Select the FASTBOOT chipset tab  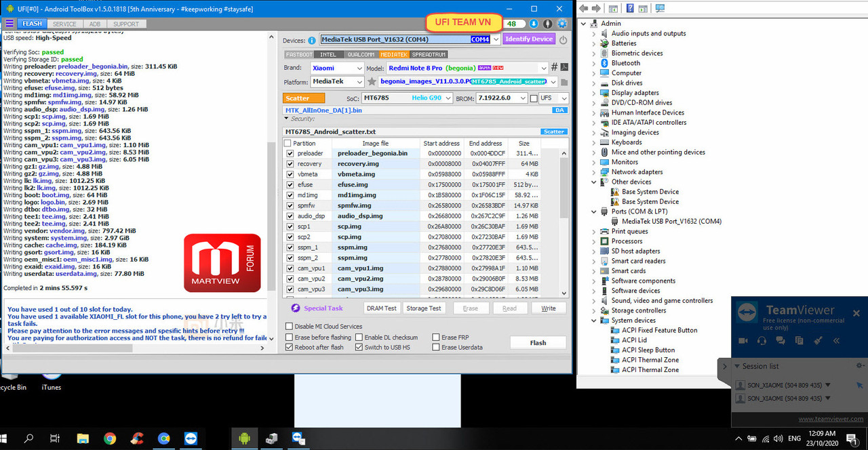[299, 54]
